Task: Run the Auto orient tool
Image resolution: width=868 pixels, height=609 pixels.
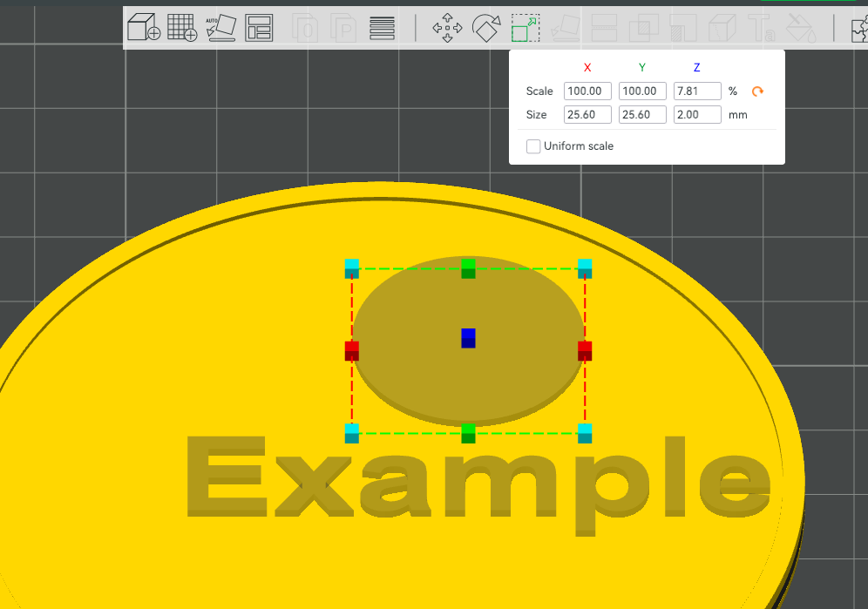Action: (x=220, y=28)
